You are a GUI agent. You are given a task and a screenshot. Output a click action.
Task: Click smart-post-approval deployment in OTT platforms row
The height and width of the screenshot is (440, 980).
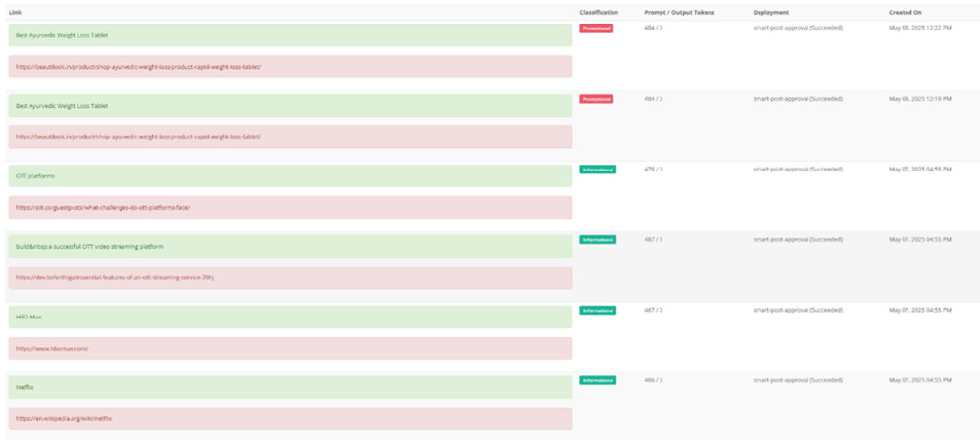798,169
